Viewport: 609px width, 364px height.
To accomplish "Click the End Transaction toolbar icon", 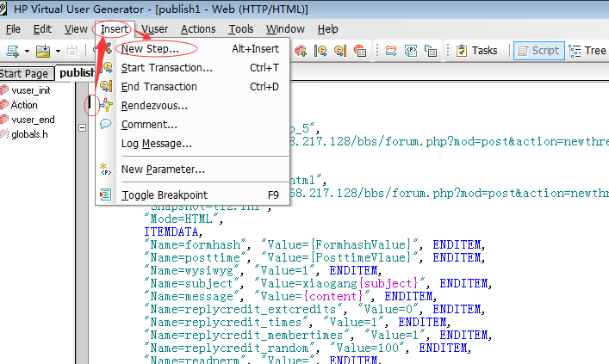I will pyautogui.click(x=340, y=51).
